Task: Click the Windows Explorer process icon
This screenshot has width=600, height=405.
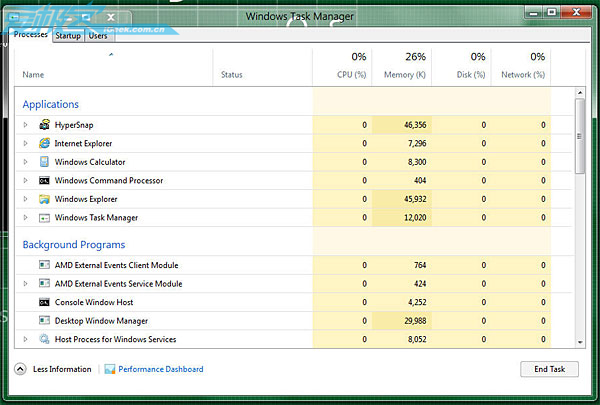Action: pos(44,199)
